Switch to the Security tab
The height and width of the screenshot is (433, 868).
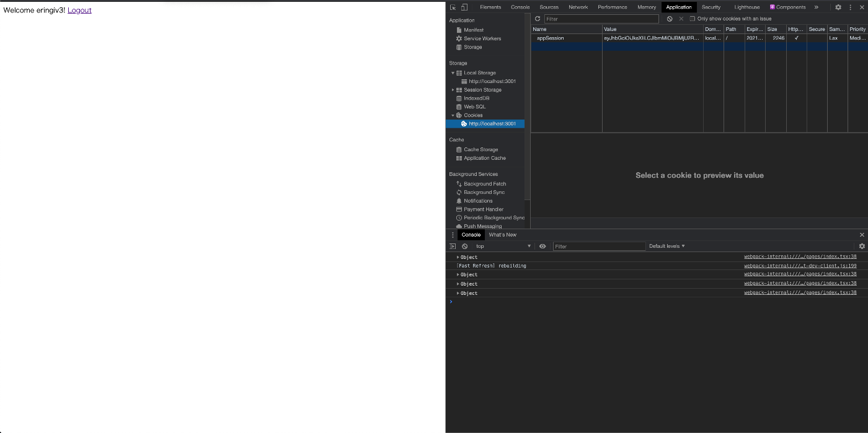click(x=711, y=7)
